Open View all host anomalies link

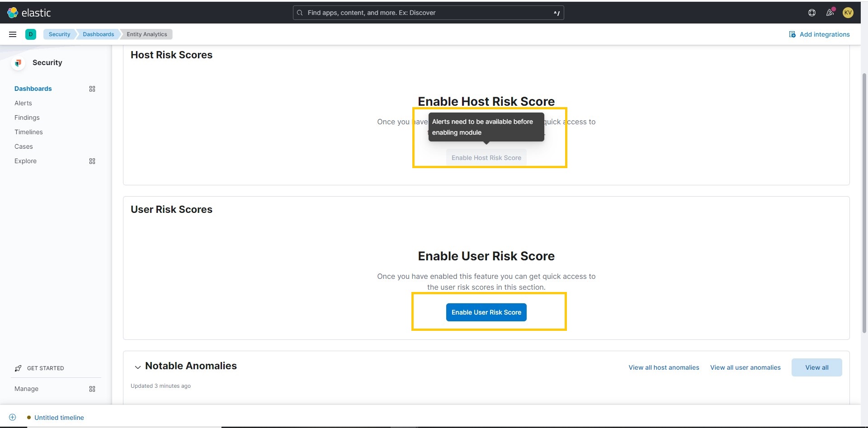point(664,367)
